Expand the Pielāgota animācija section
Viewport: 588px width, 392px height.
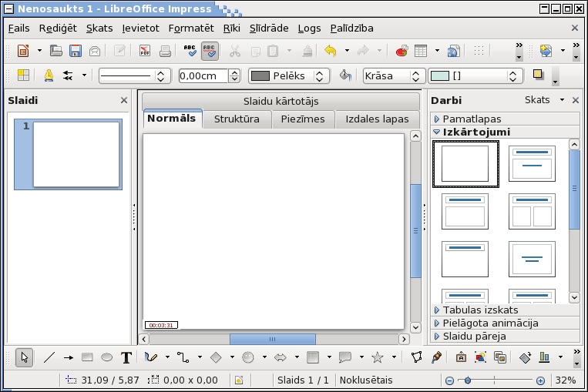pyautogui.click(x=505, y=323)
